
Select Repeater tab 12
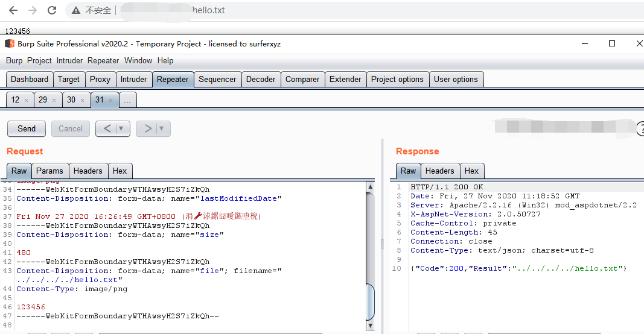tap(15, 99)
